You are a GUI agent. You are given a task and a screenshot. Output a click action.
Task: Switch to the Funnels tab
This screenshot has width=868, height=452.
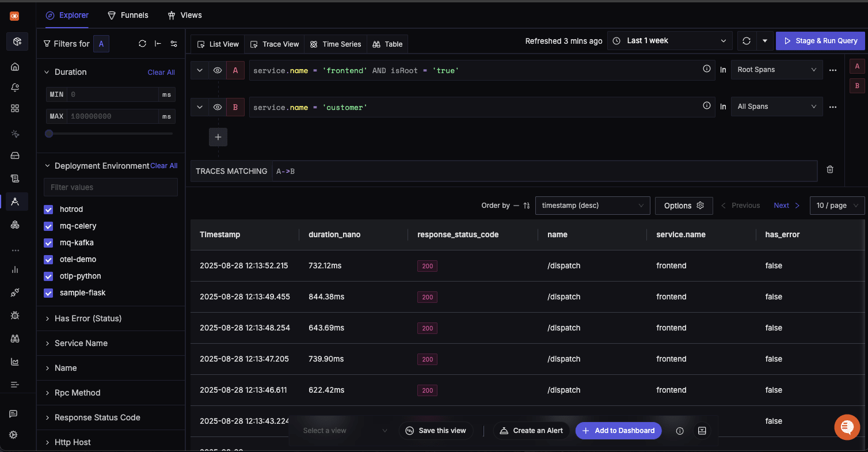(128, 15)
